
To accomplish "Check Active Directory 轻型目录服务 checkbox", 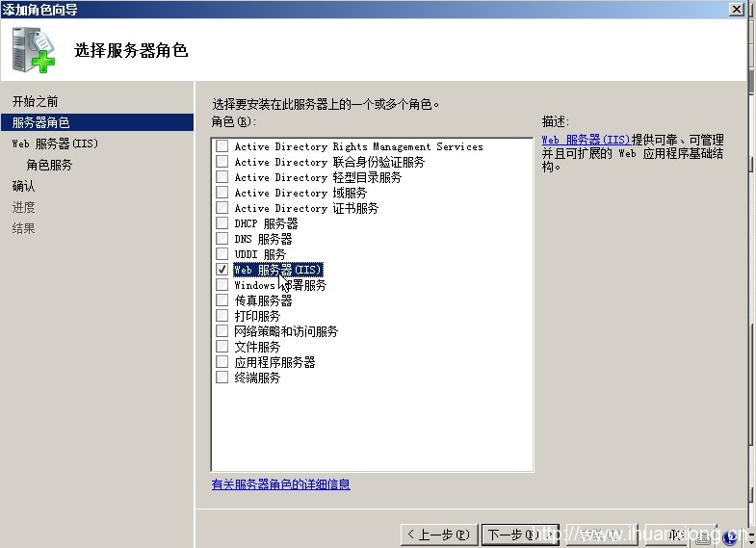I will coord(222,177).
